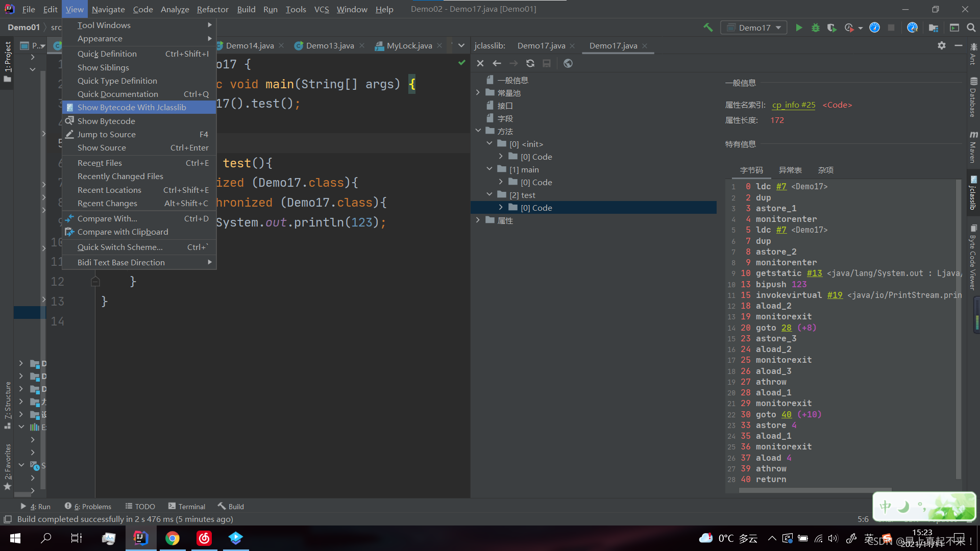Click the Demo17.java editor tab
980x551 pixels.
coord(612,45)
